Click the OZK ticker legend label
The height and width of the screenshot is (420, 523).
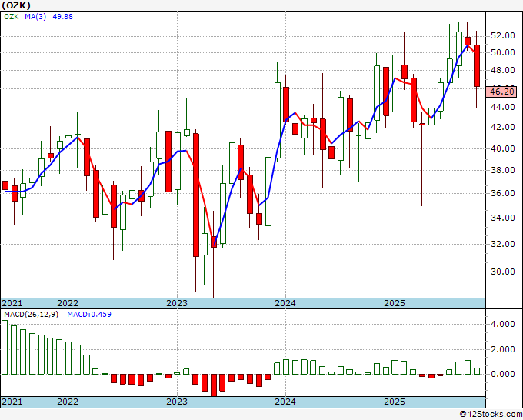(12, 17)
